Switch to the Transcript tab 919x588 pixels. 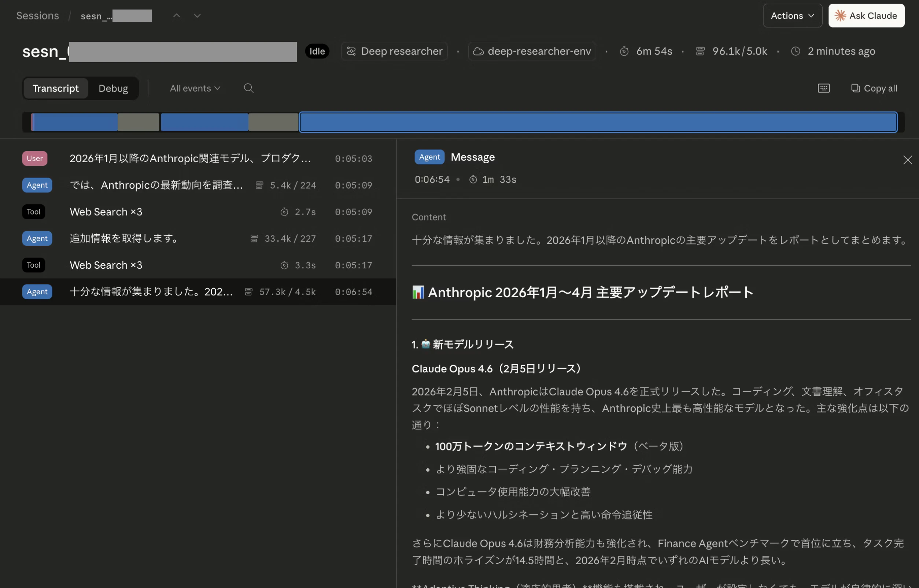point(56,88)
